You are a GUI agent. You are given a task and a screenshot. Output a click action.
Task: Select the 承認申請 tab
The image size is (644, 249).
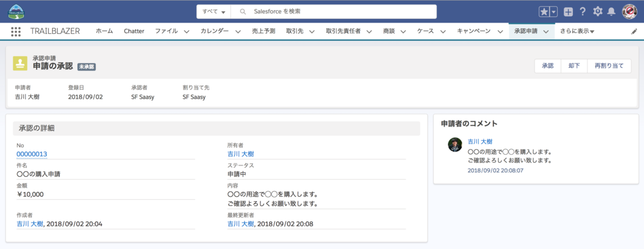click(x=526, y=31)
